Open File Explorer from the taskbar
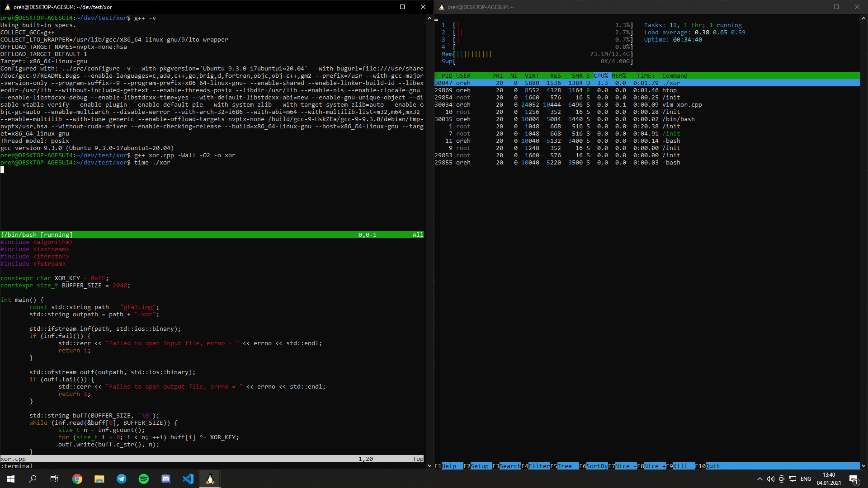 (99, 479)
